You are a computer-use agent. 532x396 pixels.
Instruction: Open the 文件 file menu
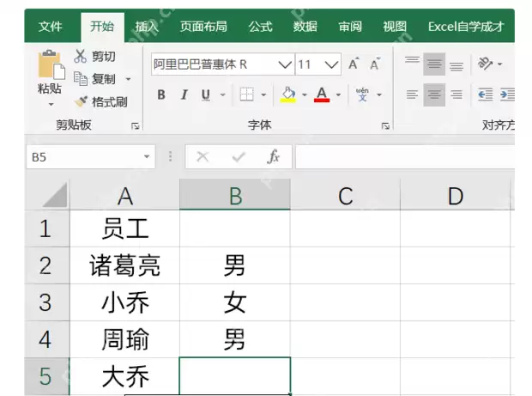(51, 27)
